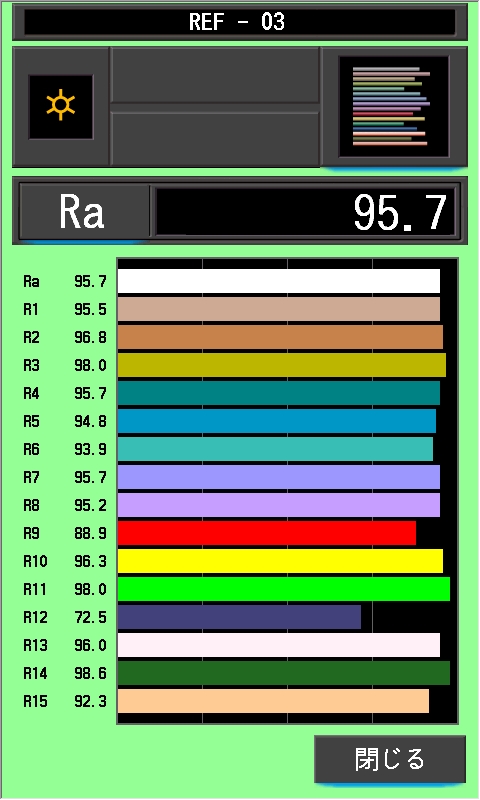Click the upper empty info panel
The image size is (480, 800).
215,76
